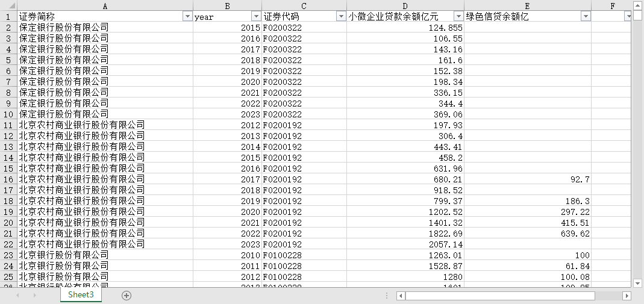Click the sheet navigation next arrow
This screenshot has width=644, height=304.
34,296
